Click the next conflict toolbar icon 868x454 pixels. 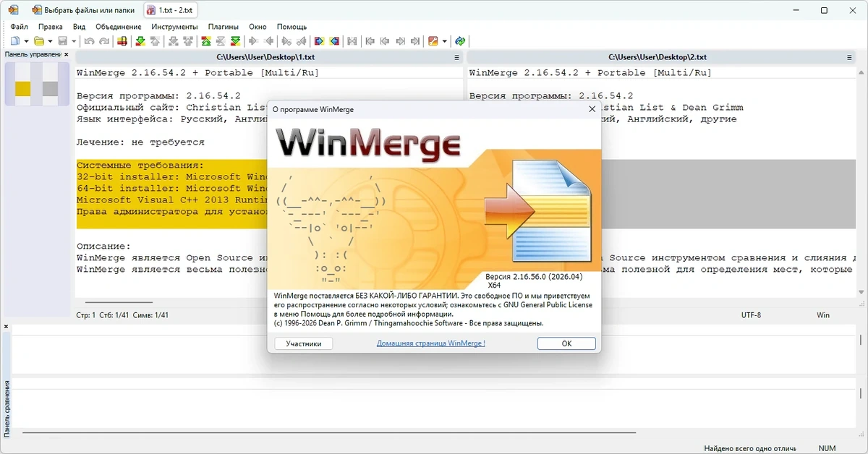click(172, 41)
